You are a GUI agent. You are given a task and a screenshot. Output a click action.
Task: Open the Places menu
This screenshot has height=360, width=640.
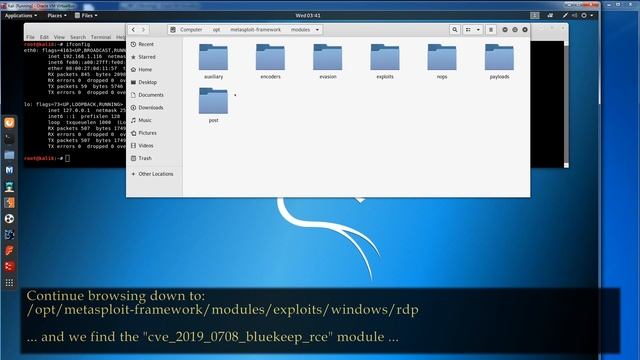[x=57, y=16]
